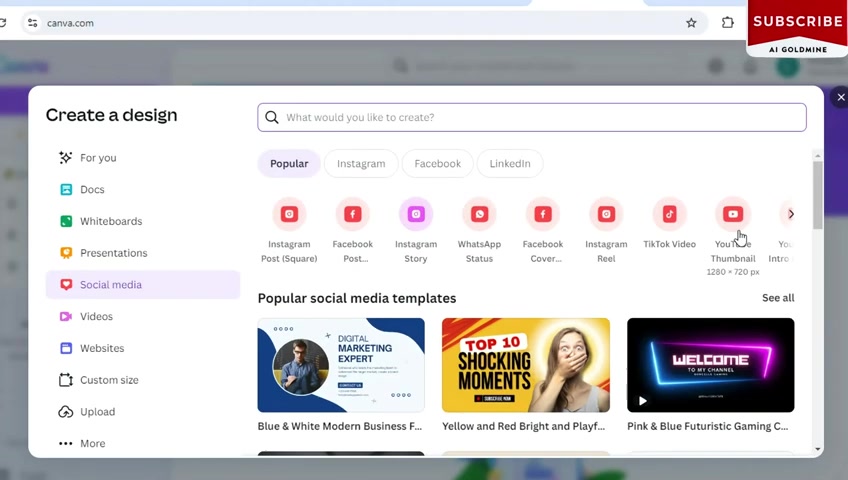Open the Digital Marketing Expert template
This screenshot has width=848, height=480.
[341, 365]
